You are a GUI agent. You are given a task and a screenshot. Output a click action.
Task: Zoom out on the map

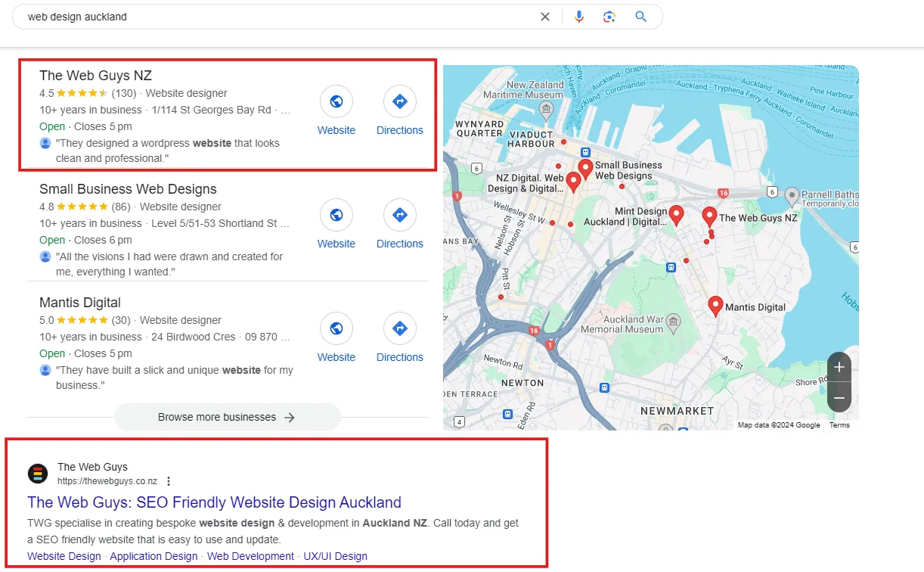tap(839, 397)
